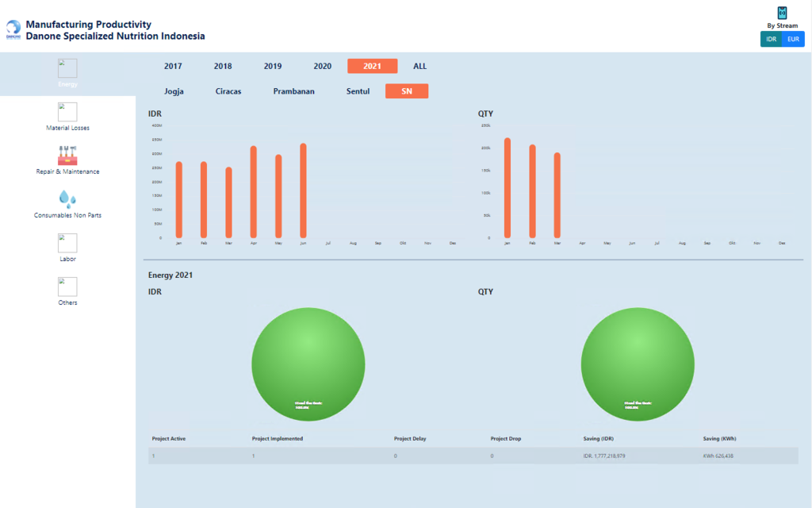812x508 pixels.
Task: Click the By Stream device icon
Action: coord(782,13)
